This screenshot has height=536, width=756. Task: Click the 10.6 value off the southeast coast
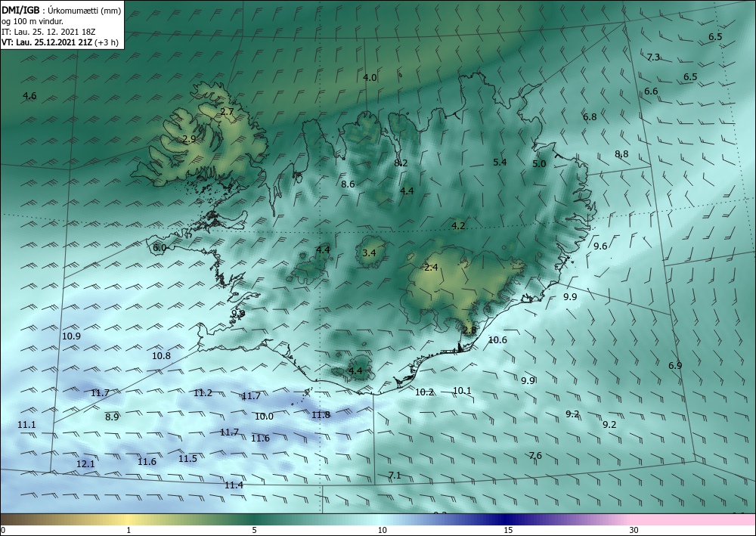[x=497, y=340]
